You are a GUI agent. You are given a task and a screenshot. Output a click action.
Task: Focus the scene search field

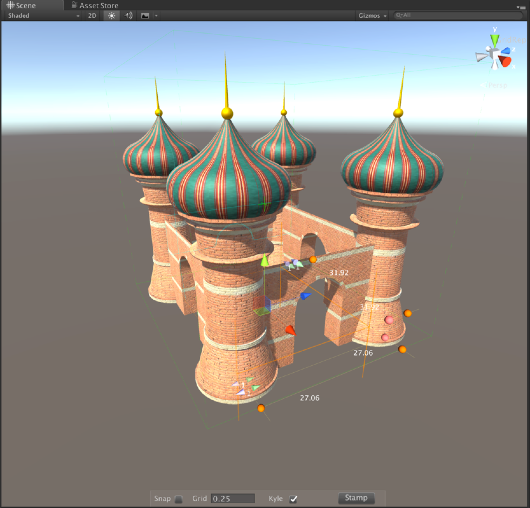458,15
